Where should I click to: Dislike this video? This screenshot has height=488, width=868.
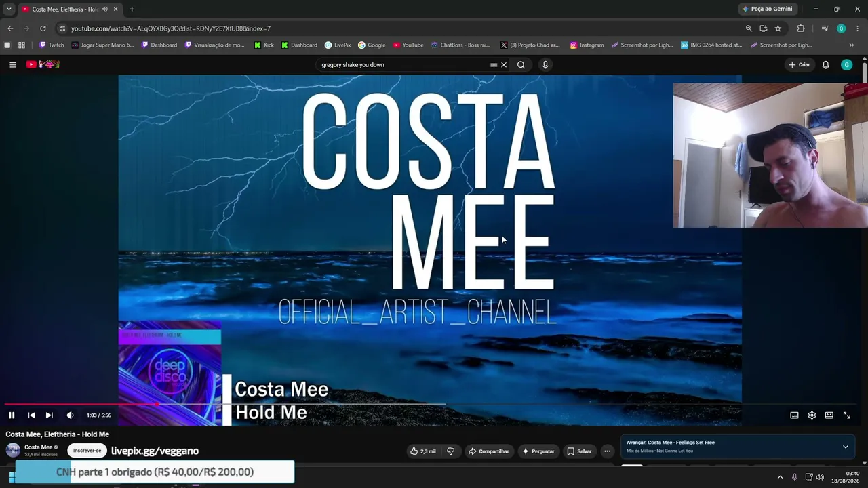coord(450,451)
